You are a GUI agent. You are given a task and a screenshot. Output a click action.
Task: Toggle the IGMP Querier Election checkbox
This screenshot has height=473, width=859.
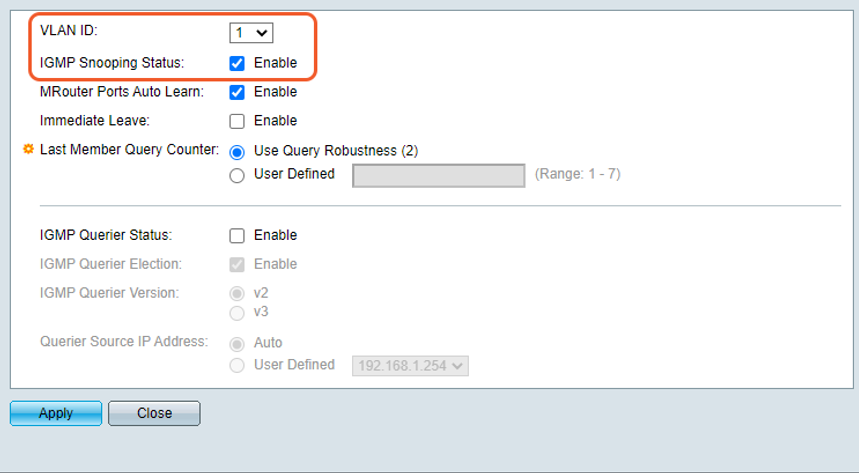(x=237, y=265)
